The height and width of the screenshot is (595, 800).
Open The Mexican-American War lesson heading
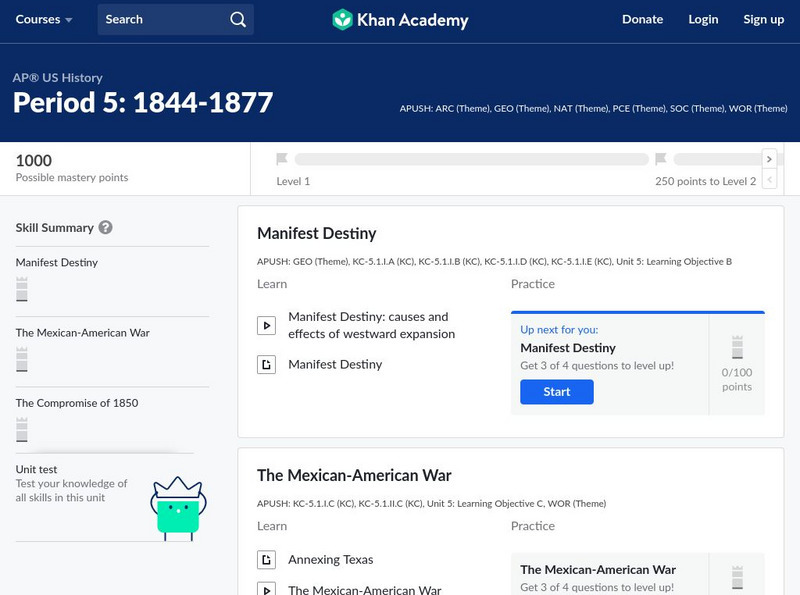click(354, 476)
